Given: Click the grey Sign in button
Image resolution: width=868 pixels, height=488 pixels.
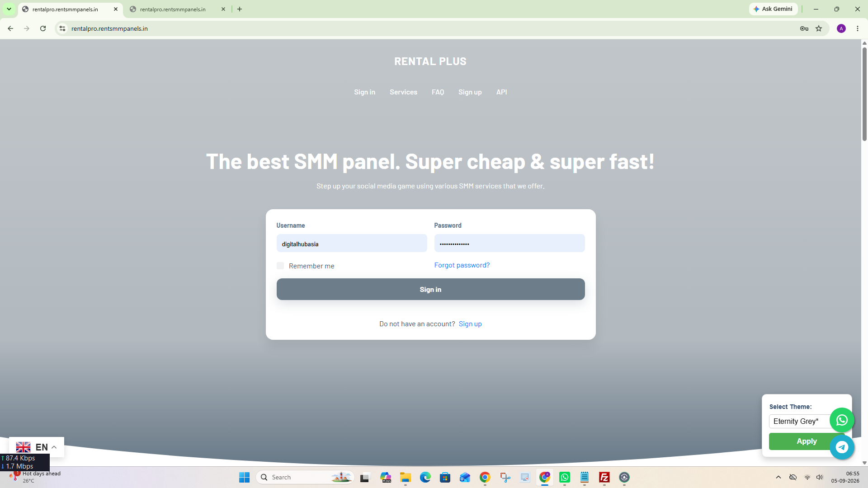Looking at the screenshot, I should click(x=430, y=289).
